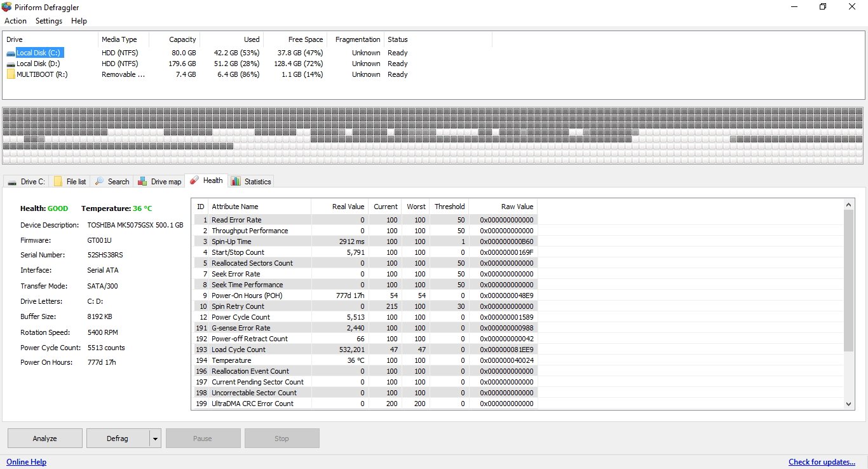This screenshot has width=868, height=469.
Task: Click the raw value 0x0000000081EE9
Action: (506, 350)
